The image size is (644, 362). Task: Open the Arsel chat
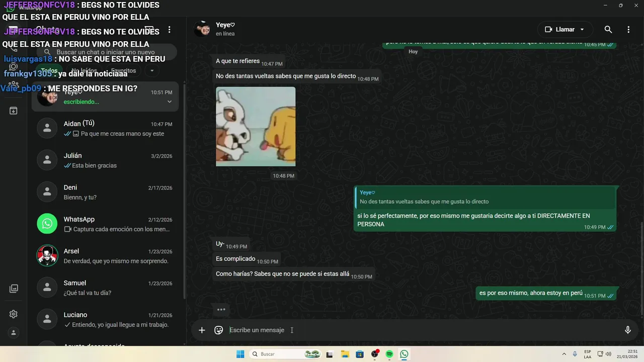pyautogui.click(x=105, y=256)
